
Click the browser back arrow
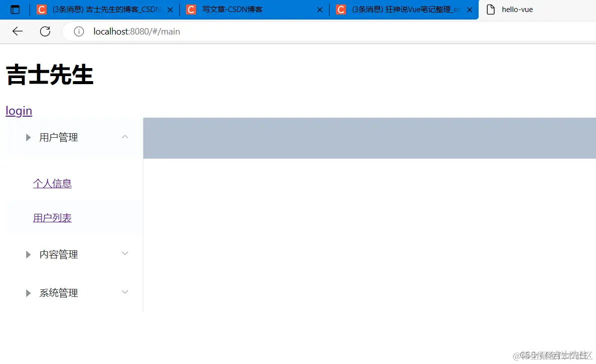[18, 31]
